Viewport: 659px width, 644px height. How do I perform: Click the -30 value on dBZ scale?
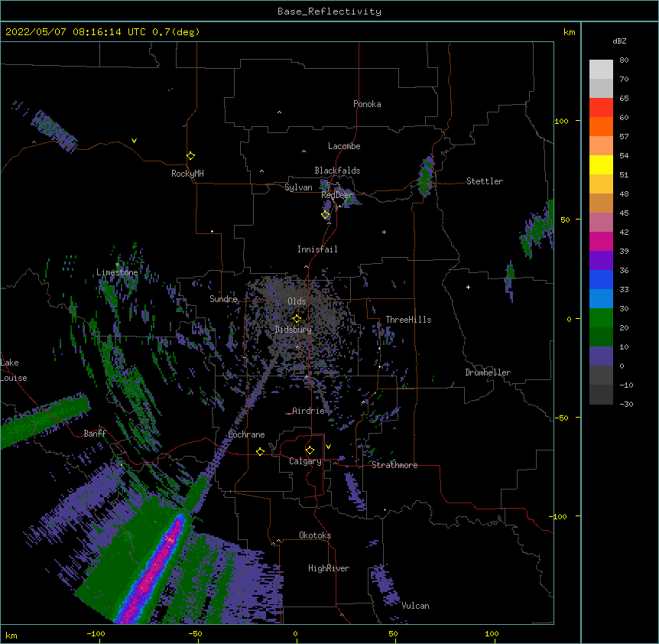[626, 404]
